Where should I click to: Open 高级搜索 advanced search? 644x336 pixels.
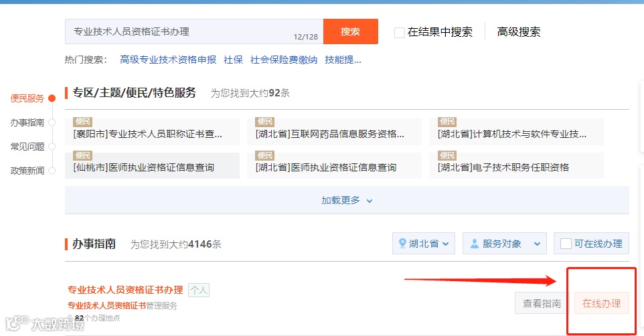click(x=518, y=32)
